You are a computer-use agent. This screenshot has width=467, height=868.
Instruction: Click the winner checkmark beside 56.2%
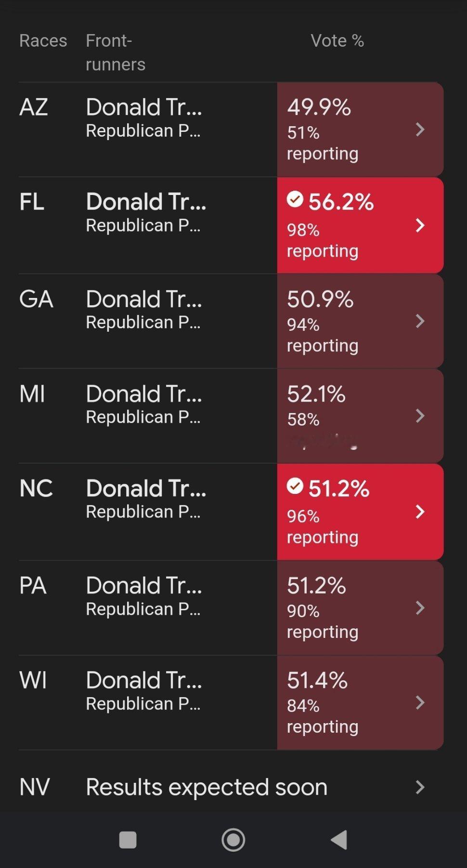295,199
